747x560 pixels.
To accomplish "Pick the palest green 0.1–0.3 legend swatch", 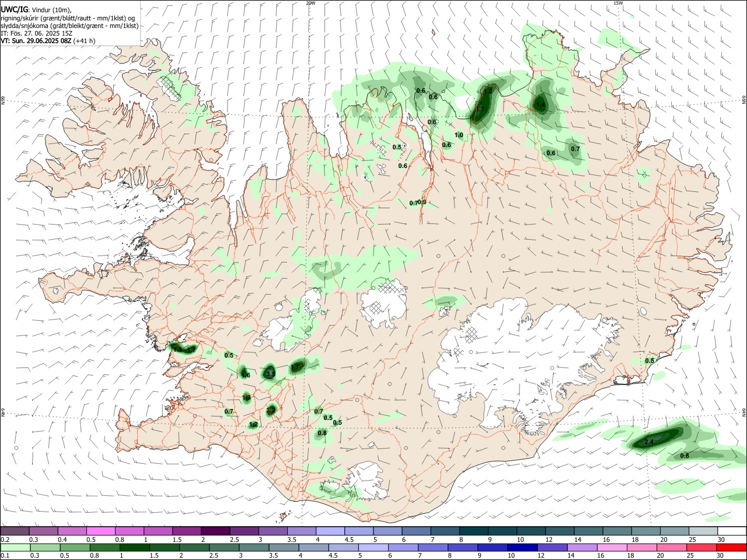I will click(x=16, y=547).
